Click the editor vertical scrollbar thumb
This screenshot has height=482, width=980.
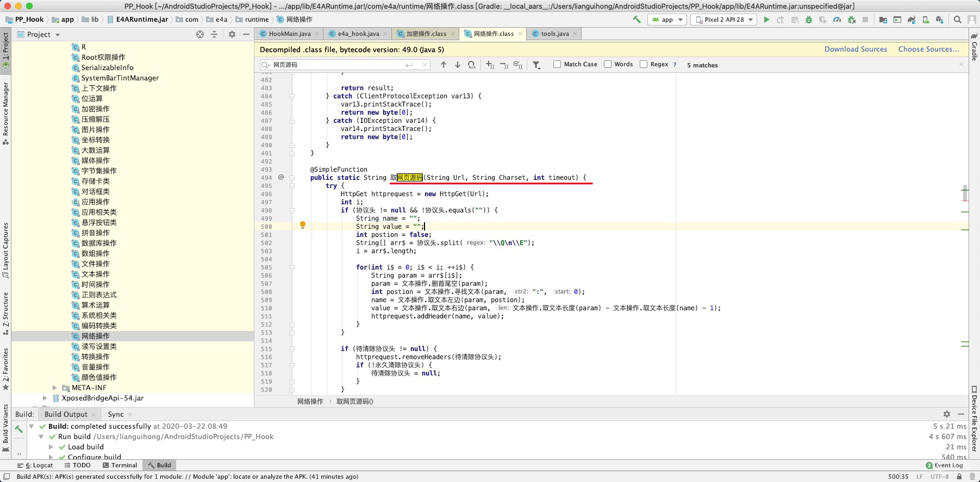tap(965, 193)
